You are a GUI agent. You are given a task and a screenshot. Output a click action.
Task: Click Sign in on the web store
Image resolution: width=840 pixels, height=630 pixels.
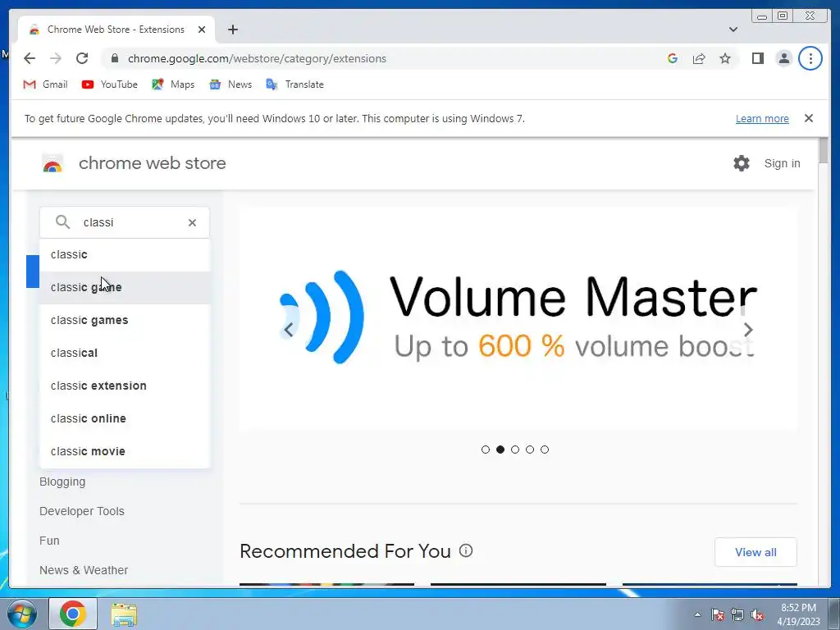click(782, 163)
